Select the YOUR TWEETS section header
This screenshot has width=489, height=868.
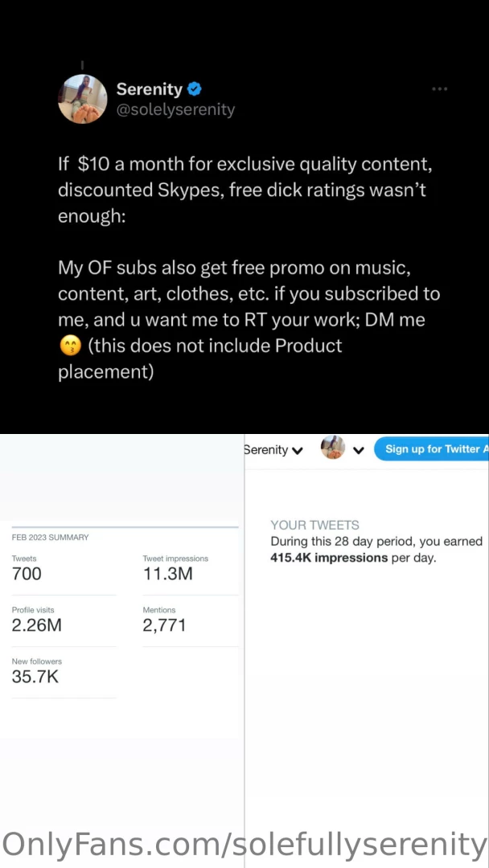click(x=315, y=525)
